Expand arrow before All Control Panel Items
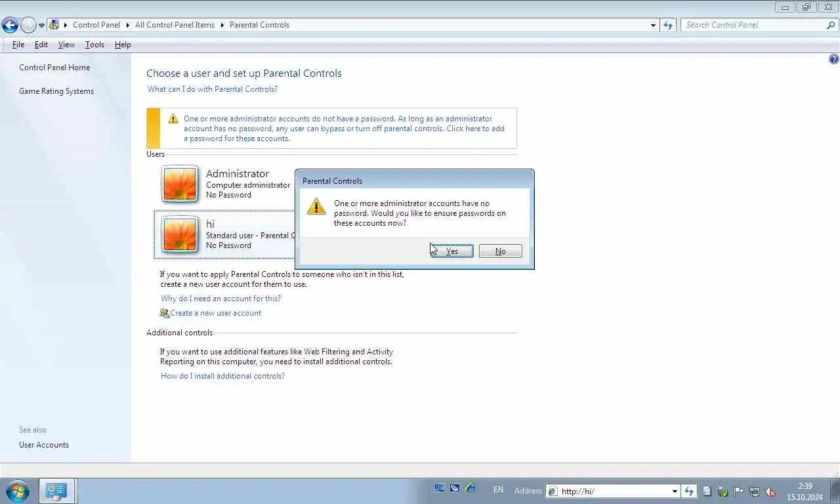This screenshot has height=504, width=840. tap(127, 25)
